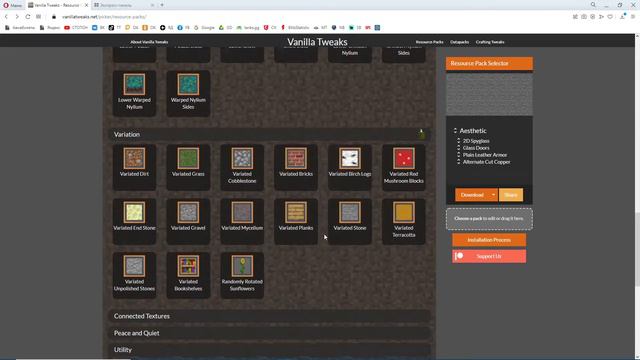This screenshot has width=640, height=360.
Task: Go to Datapacks nav link
Action: [x=459, y=42]
